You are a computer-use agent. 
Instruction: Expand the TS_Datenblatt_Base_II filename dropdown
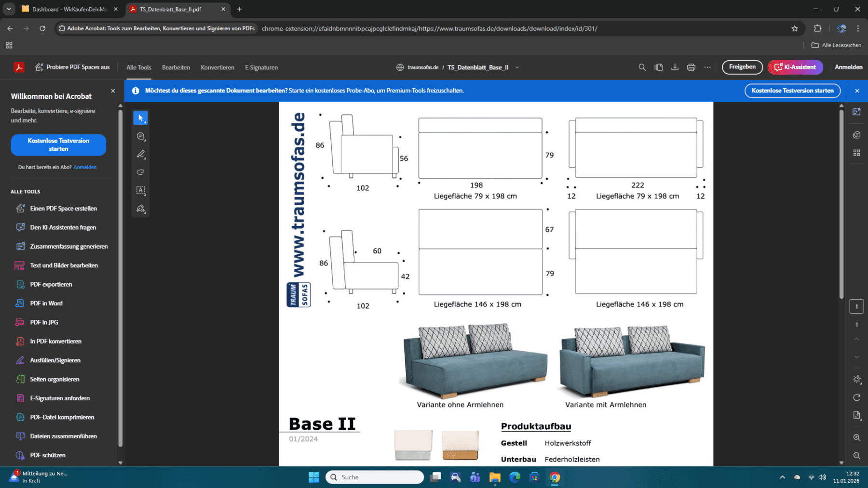coord(517,67)
